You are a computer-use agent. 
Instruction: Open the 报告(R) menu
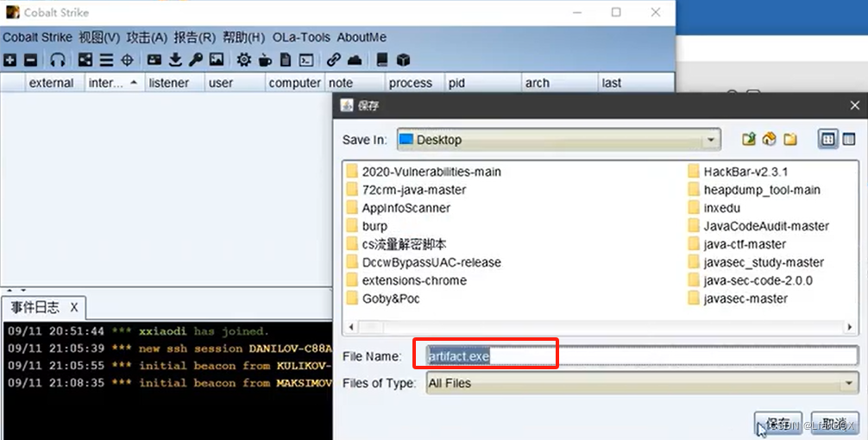[194, 37]
